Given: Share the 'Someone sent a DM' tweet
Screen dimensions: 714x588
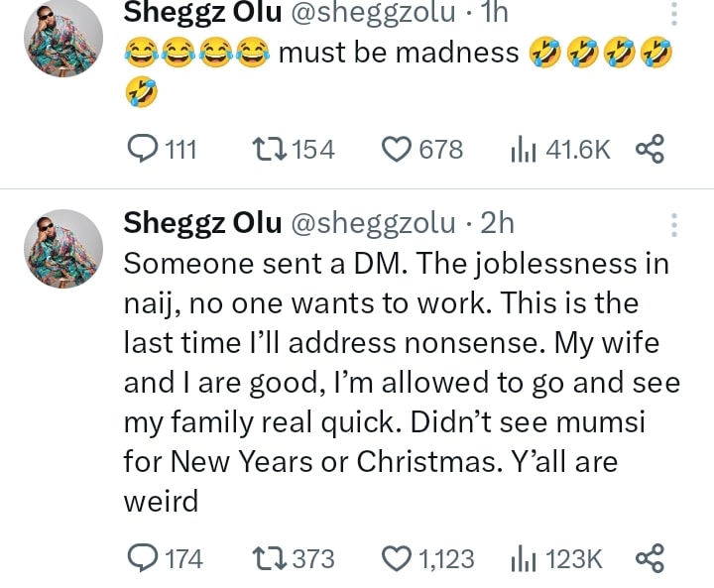Looking at the screenshot, I should pos(649,558).
